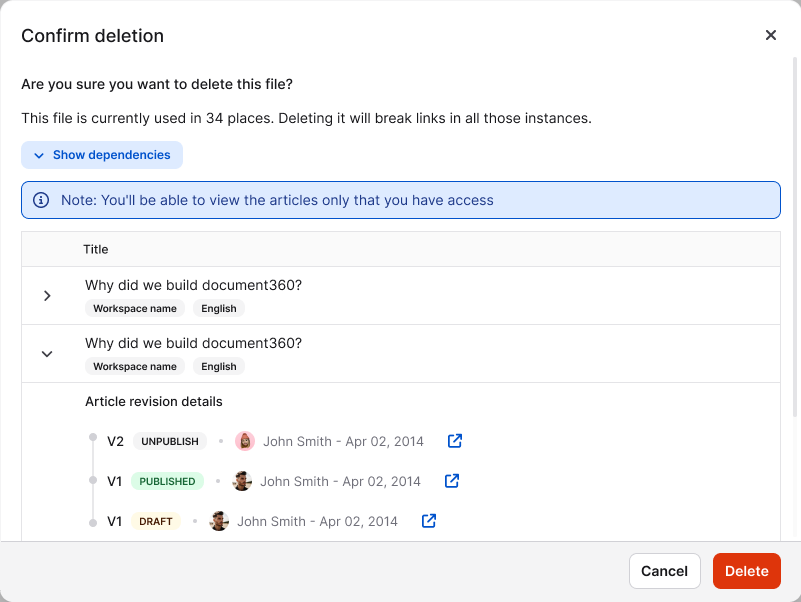Viewport: 801px width, 602px height.
Task: Click the access note banner text
Action: 277,200
